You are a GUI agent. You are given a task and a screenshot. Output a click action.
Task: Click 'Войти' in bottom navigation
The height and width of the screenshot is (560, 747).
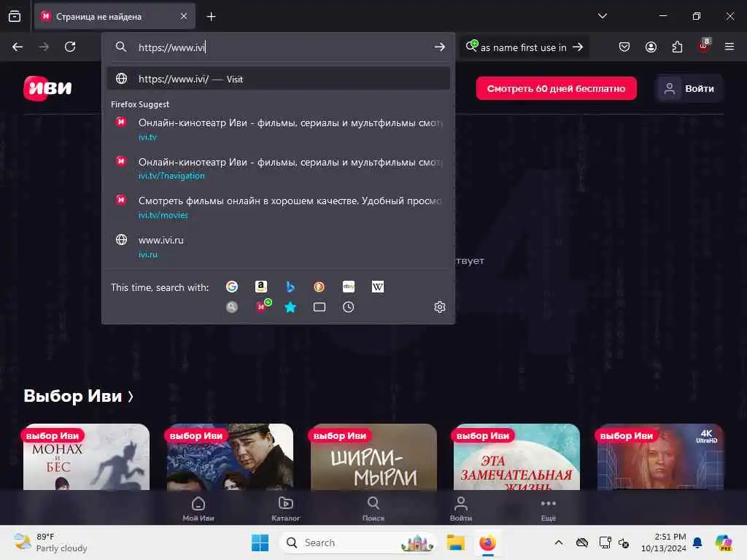tap(461, 508)
